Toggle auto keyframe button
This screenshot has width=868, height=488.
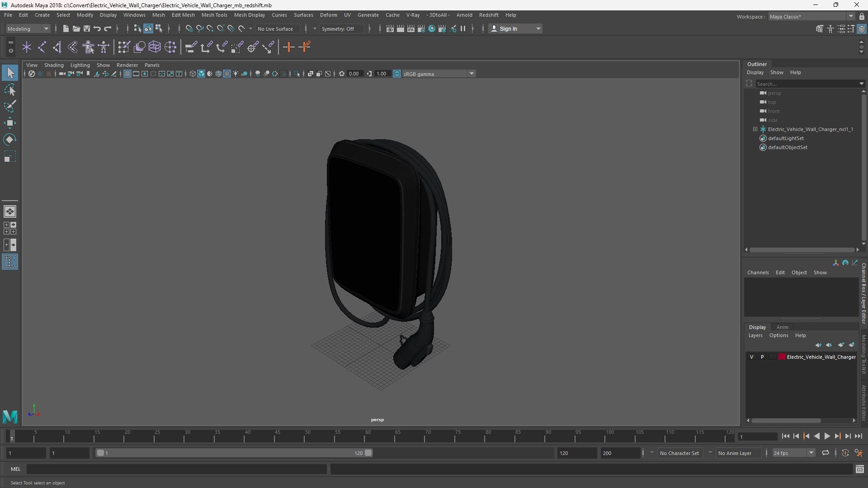pos(845,453)
